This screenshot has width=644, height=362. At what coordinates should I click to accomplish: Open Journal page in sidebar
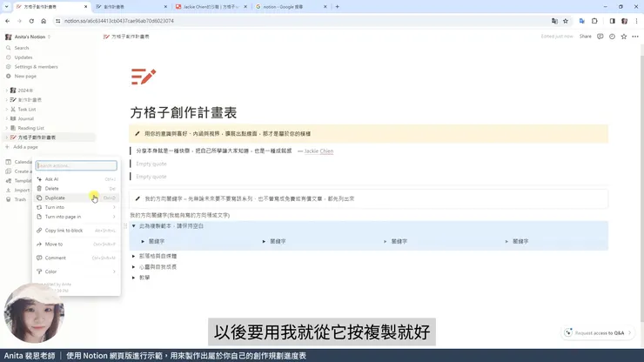[x=25, y=118]
